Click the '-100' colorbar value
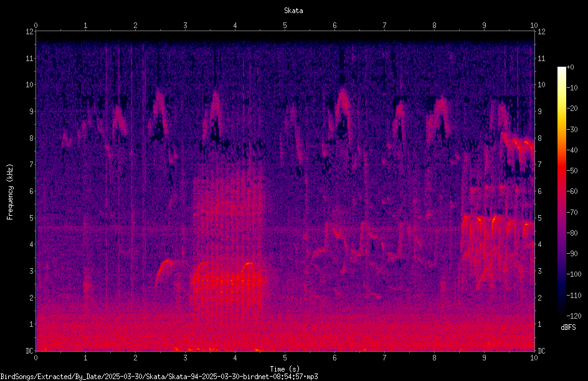 pyautogui.click(x=574, y=274)
